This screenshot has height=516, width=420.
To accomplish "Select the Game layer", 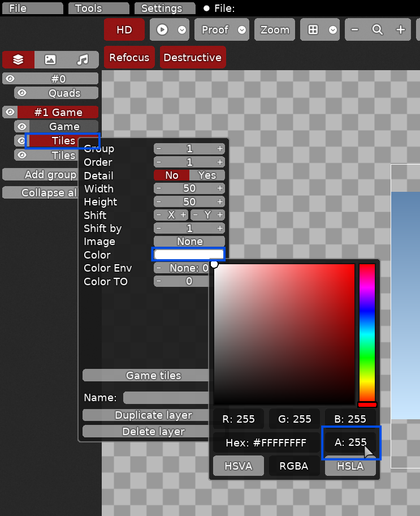I will coord(64,126).
